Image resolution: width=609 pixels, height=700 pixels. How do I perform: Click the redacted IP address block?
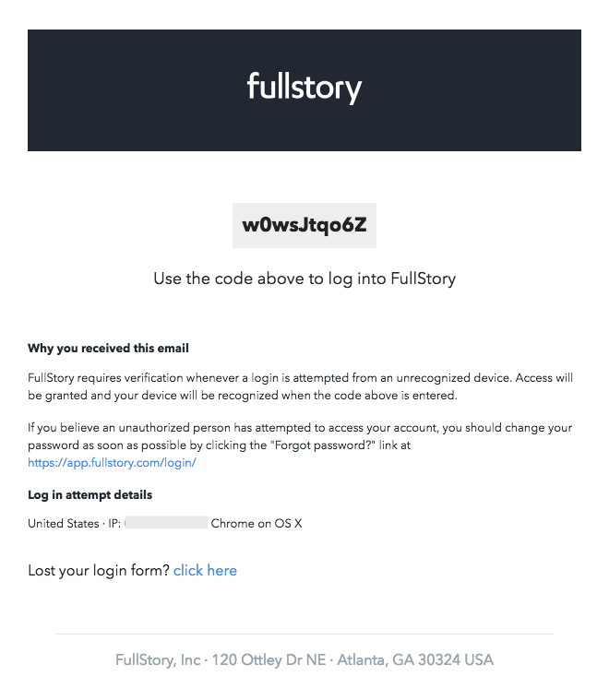pyautogui.click(x=166, y=524)
